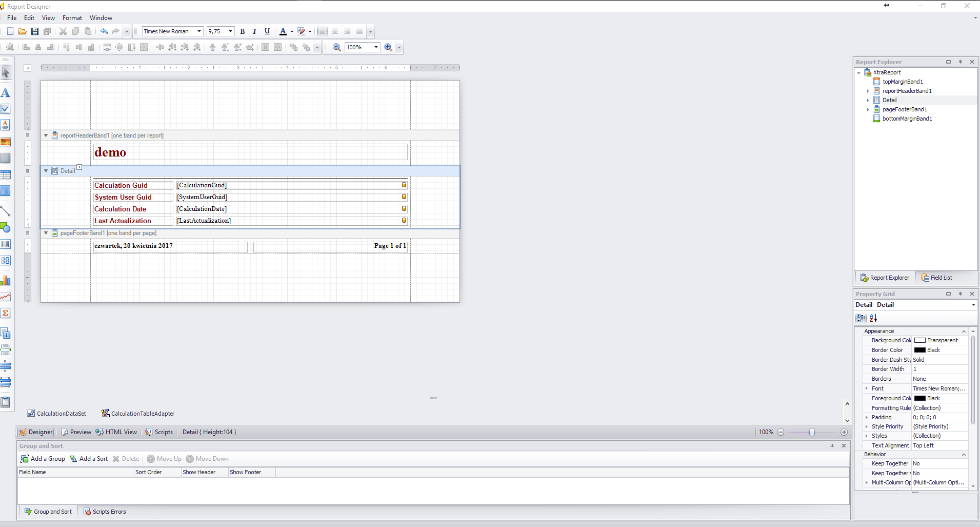This screenshot has height=527, width=980.
Task: Switch to the Preview tab
Action: [76, 432]
